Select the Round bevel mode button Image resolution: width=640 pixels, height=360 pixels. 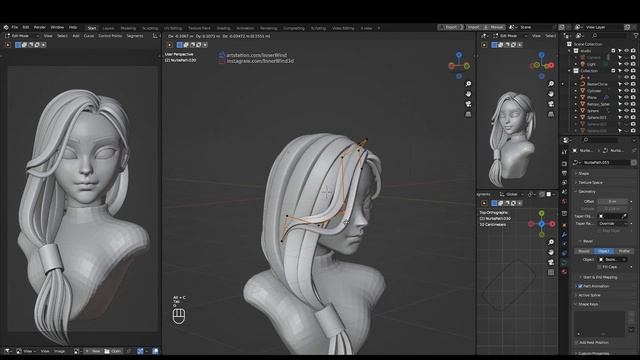(x=584, y=251)
